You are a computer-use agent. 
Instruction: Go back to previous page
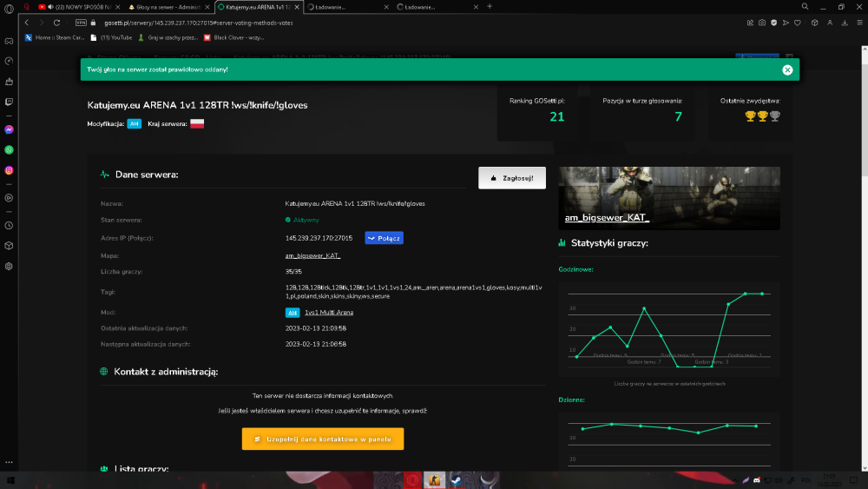pos(27,23)
